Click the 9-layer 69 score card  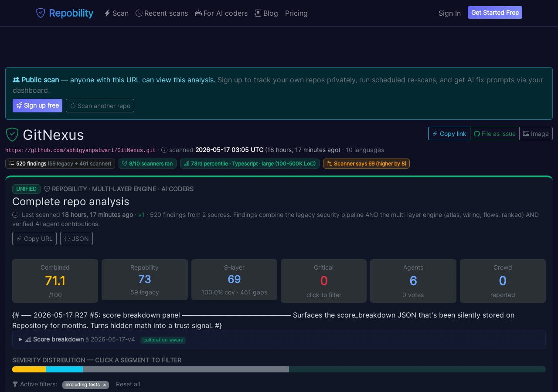[234, 280]
